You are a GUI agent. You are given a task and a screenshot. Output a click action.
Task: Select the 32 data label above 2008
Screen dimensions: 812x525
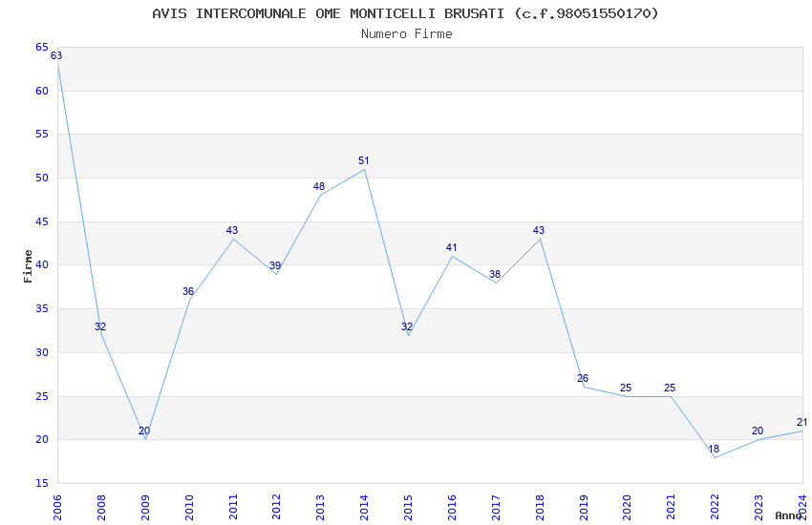point(100,326)
